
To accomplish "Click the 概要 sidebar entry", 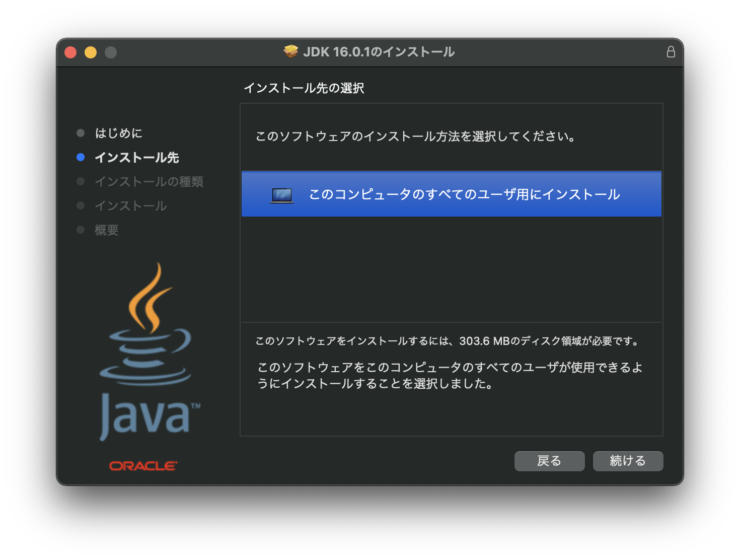I will 106,230.
